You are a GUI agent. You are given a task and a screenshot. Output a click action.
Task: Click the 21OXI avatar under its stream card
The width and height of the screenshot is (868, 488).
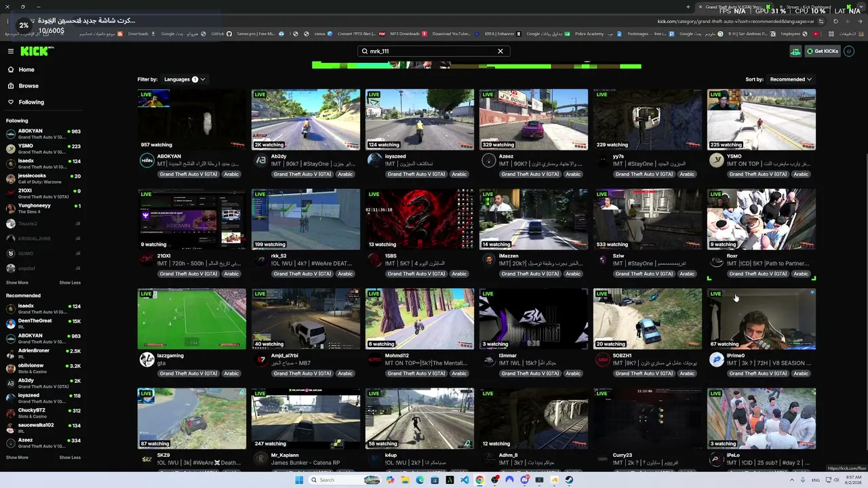(x=146, y=260)
